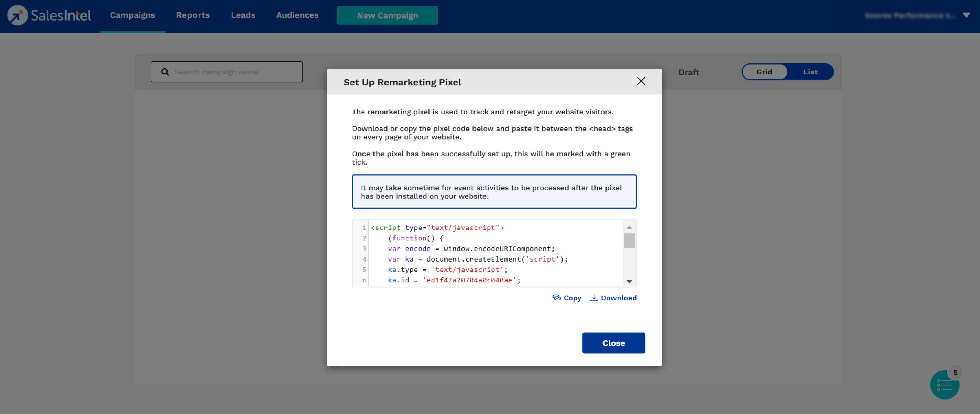This screenshot has height=414, width=980.
Task: Switch to List view
Action: coord(810,72)
